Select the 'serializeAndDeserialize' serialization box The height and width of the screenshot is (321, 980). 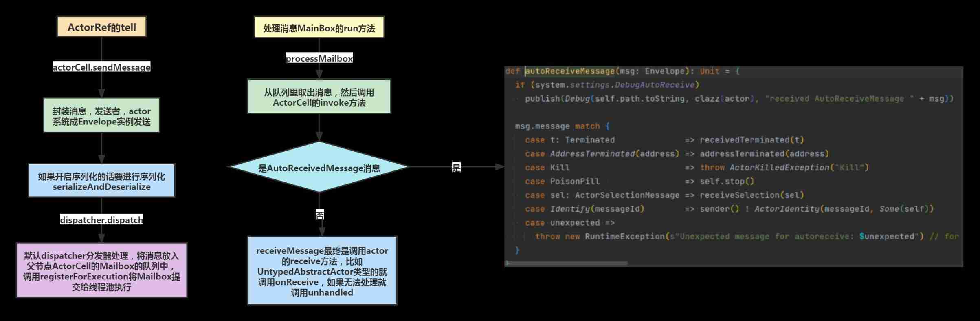(x=101, y=181)
